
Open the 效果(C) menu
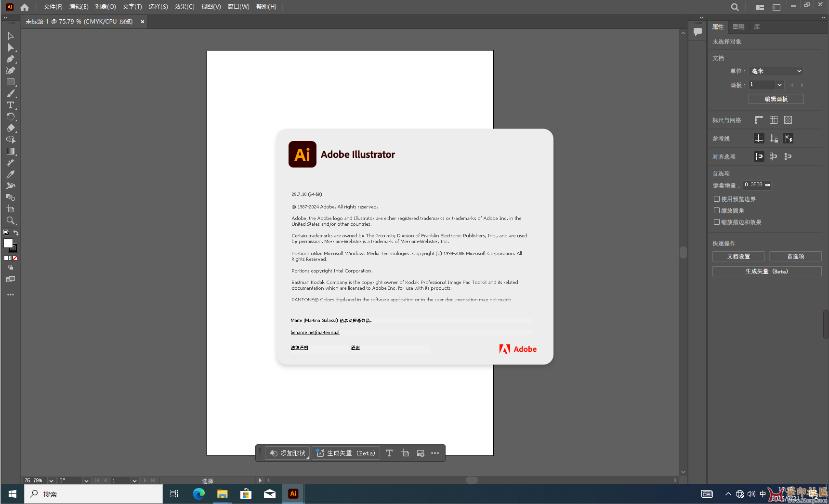click(184, 7)
